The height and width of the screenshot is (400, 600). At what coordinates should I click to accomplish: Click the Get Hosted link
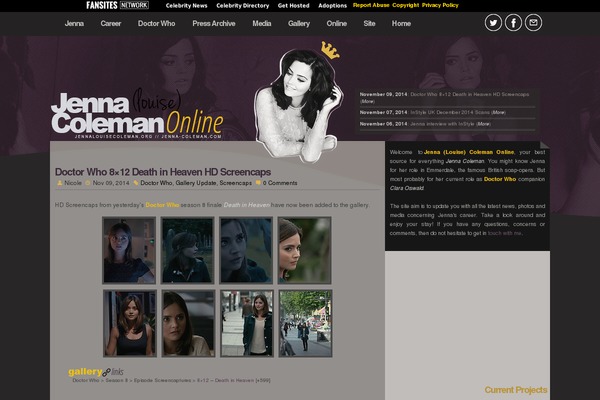click(x=293, y=6)
